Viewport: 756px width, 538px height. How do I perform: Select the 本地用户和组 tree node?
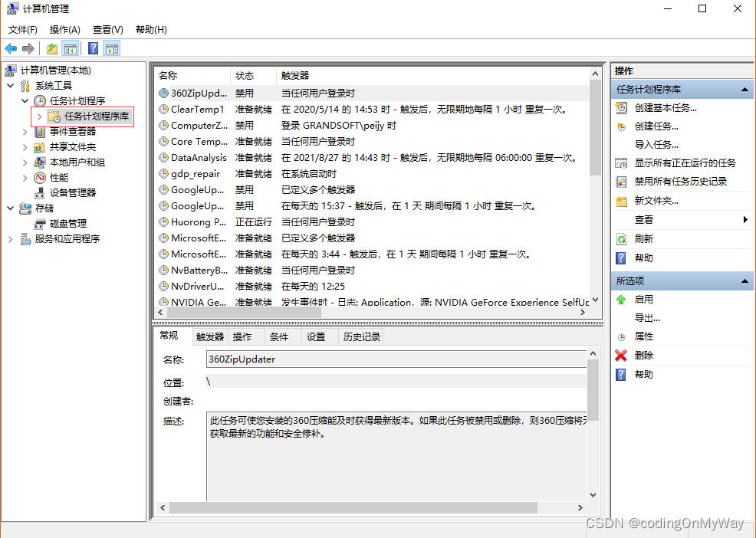(x=77, y=162)
